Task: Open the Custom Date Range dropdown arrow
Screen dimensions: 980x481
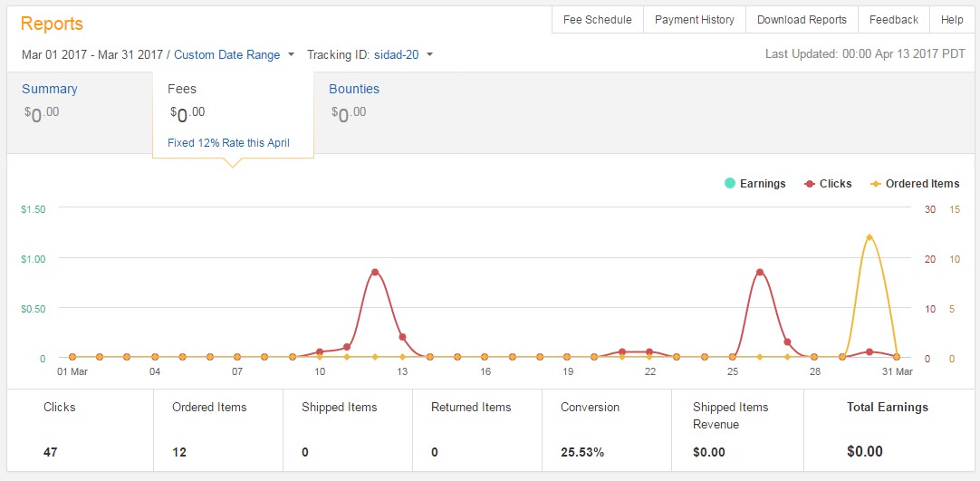Action: (x=292, y=54)
